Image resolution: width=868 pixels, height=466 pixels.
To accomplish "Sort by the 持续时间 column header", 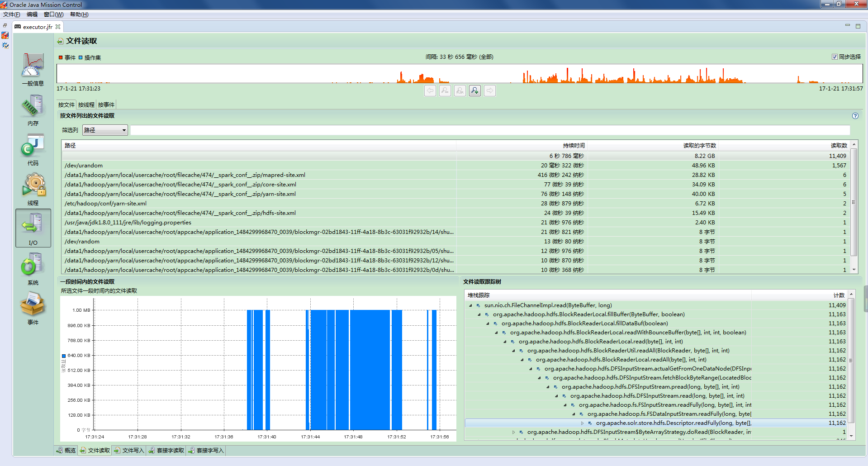I will pyautogui.click(x=574, y=146).
